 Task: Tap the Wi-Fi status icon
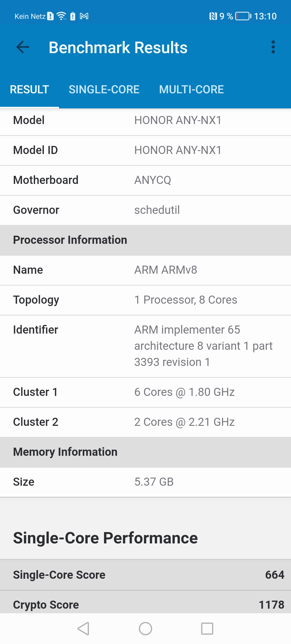coord(62,16)
